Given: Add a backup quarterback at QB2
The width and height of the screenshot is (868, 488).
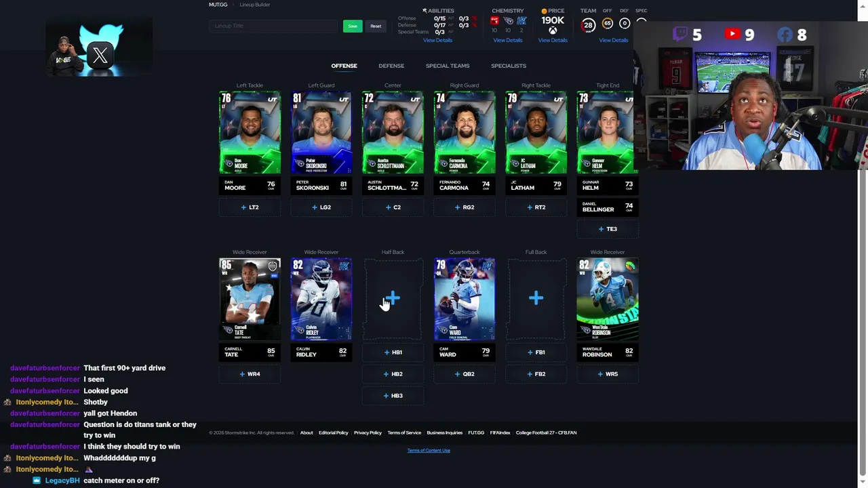Looking at the screenshot, I should (465, 374).
